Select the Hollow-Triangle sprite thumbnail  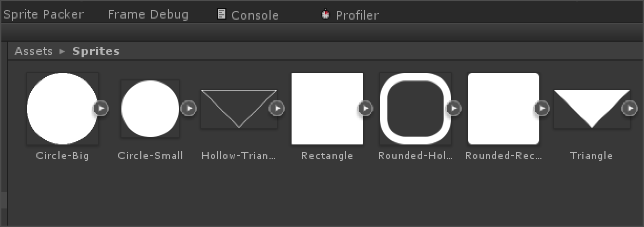pos(239,109)
